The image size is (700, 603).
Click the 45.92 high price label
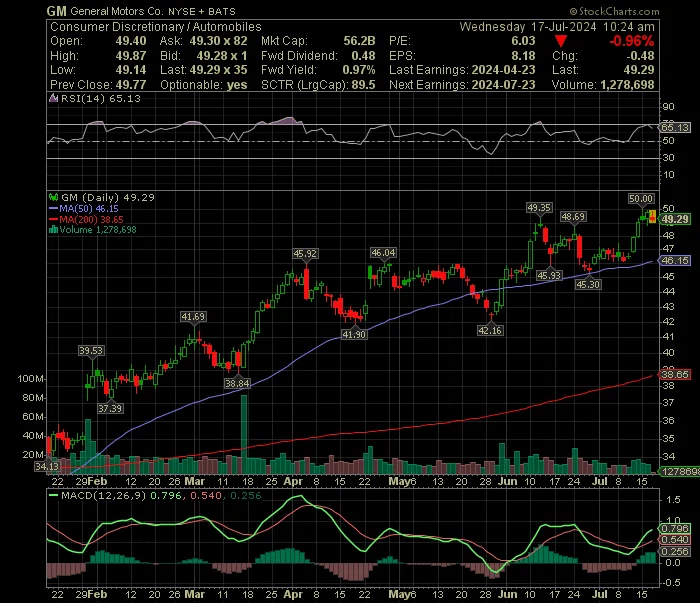(305, 254)
